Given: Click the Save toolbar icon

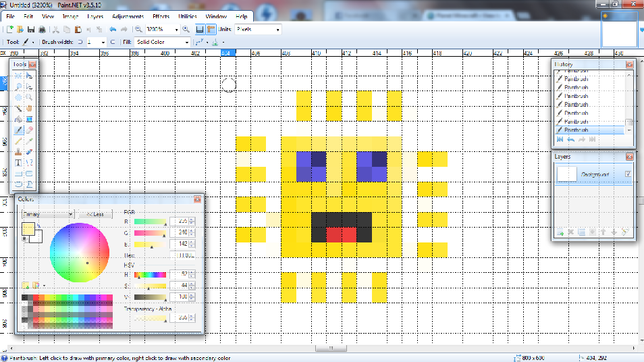Looking at the screenshot, I should coord(31,29).
